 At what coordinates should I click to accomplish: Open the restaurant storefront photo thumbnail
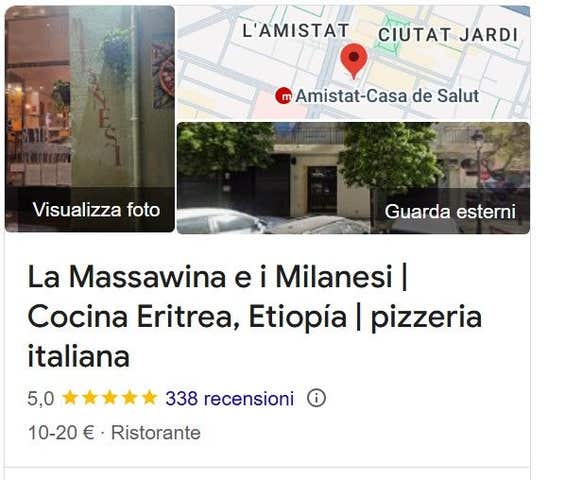coord(90,119)
